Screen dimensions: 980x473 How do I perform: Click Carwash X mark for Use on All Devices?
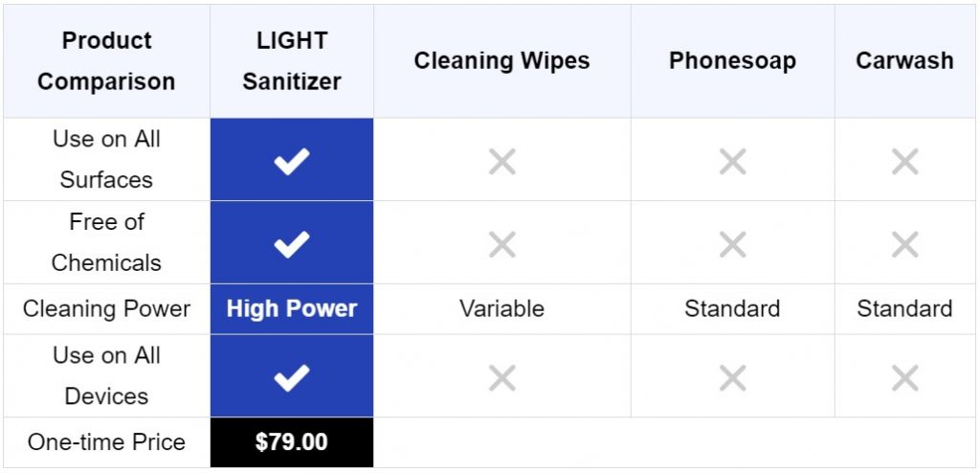pos(904,377)
